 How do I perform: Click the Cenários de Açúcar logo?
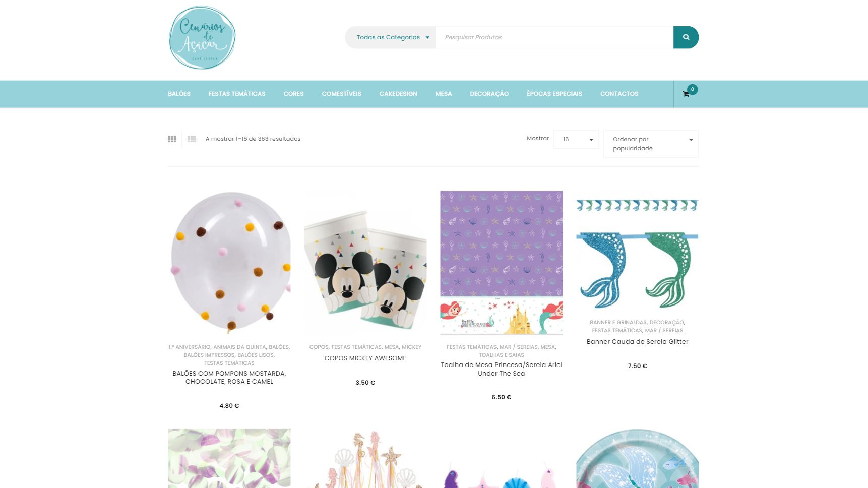tap(202, 38)
